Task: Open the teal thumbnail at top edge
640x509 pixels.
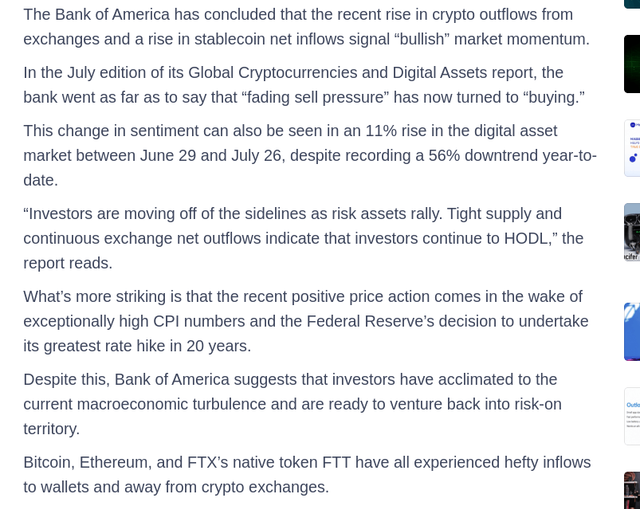Action: pyautogui.click(x=632, y=4)
